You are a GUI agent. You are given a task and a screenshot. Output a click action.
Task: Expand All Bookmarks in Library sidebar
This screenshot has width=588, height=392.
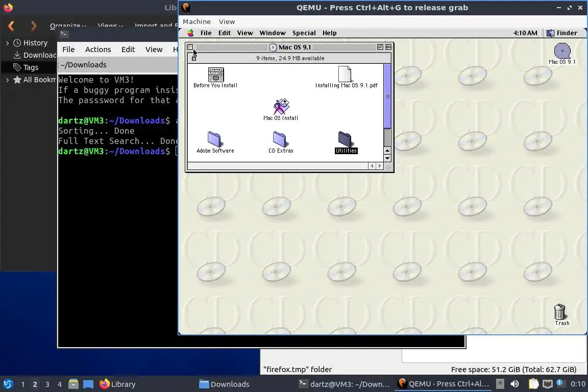click(x=7, y=80)
